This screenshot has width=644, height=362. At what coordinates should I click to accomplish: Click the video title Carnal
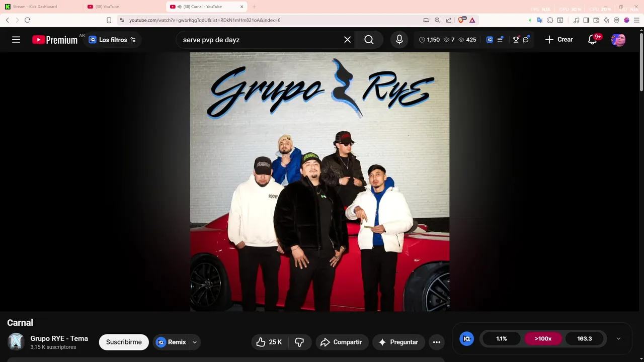(x=20, y=323)
